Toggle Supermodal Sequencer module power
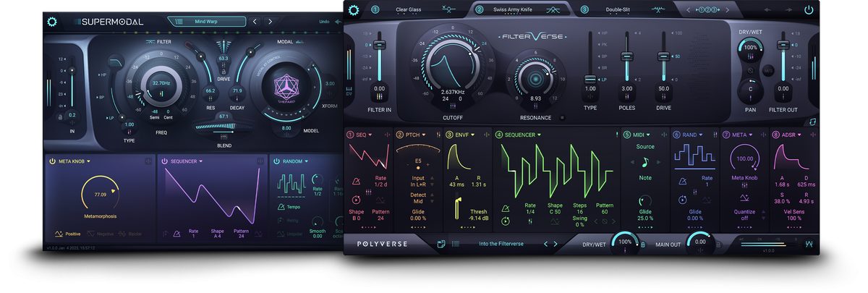The height and width of the screenshot is (293, 868). (165, 161)
